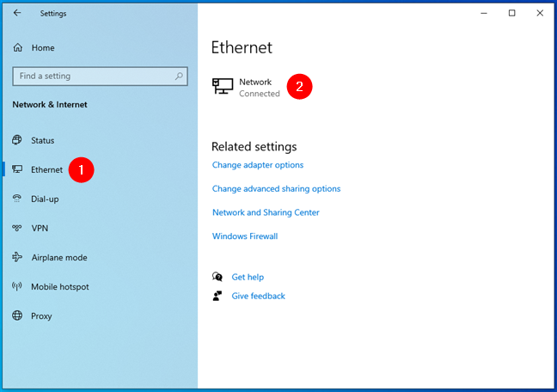This screenshot has width=557, height=392.
Task: Click the back arrow in Settings
Action: 17,13
